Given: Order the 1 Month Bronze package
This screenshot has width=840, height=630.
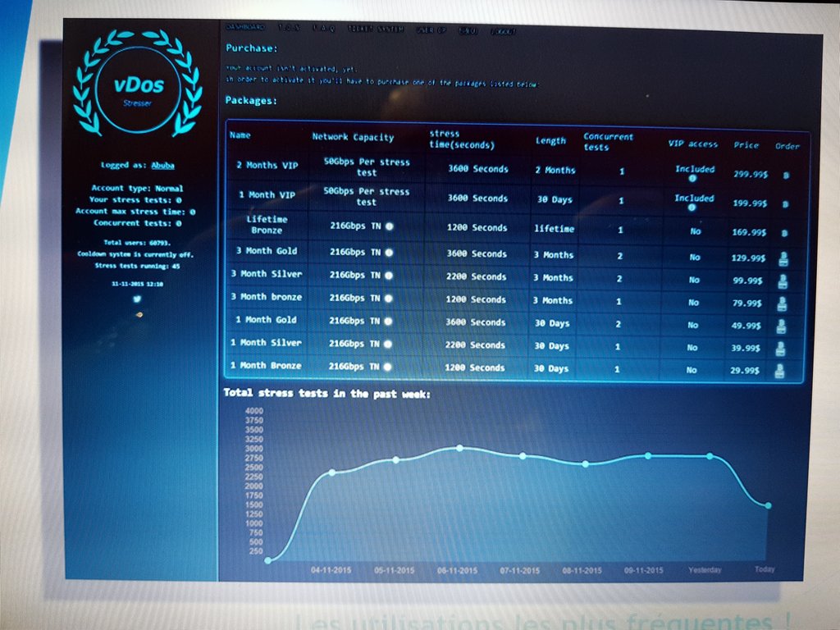Looking at the screenshot, I should (x=779, y=371).
